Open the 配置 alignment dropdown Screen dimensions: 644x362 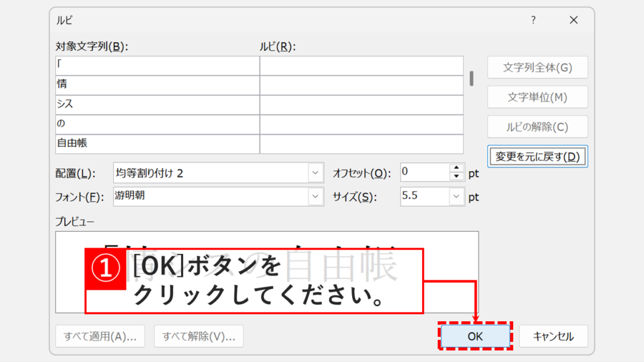314,171
